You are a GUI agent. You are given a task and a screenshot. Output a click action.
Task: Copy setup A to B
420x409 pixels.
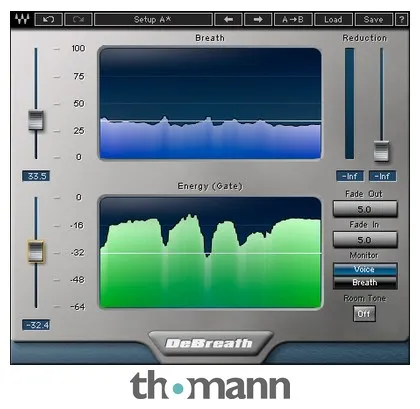293,19
